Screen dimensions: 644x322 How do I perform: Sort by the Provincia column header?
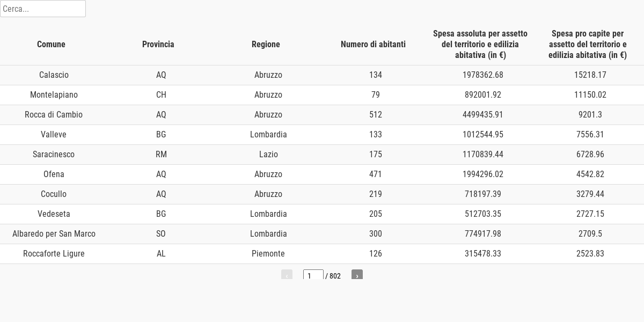pos(158,44)
